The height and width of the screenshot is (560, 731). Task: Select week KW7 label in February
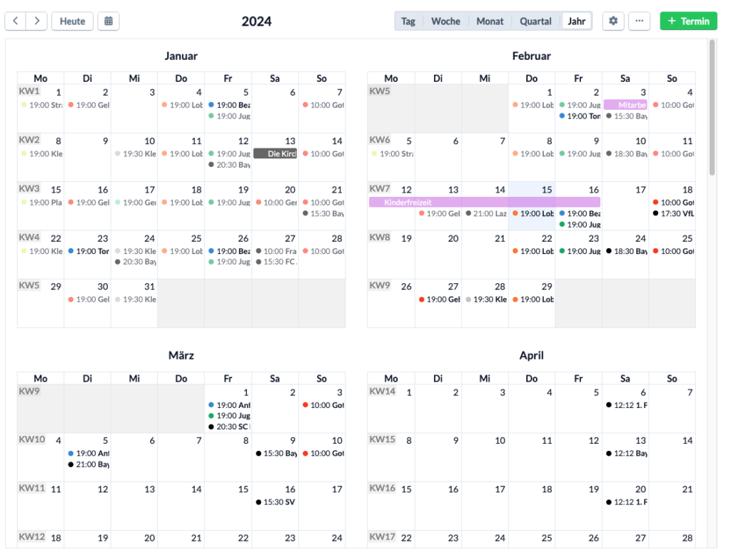click(x=380, y=188)
